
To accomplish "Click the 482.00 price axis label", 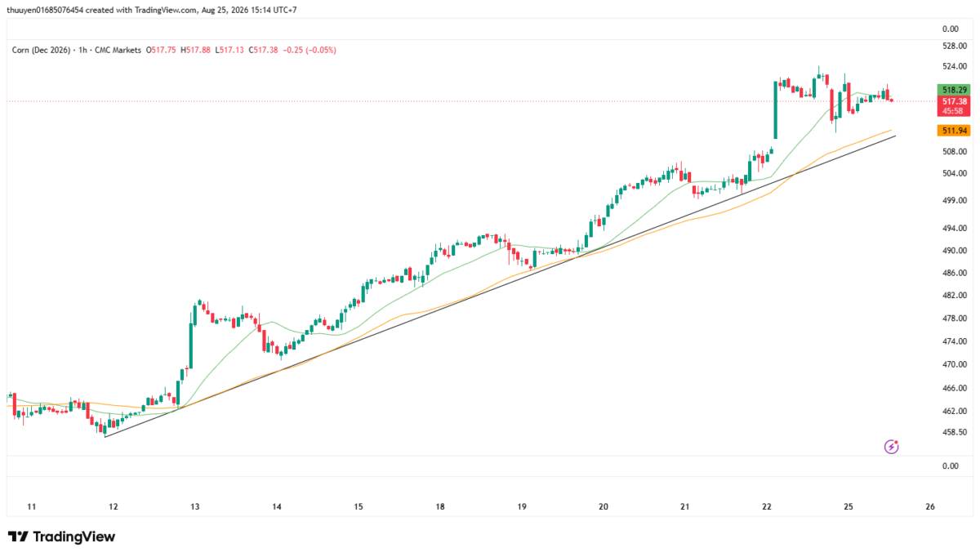I will pyautogui.click(x=955, y=296).
